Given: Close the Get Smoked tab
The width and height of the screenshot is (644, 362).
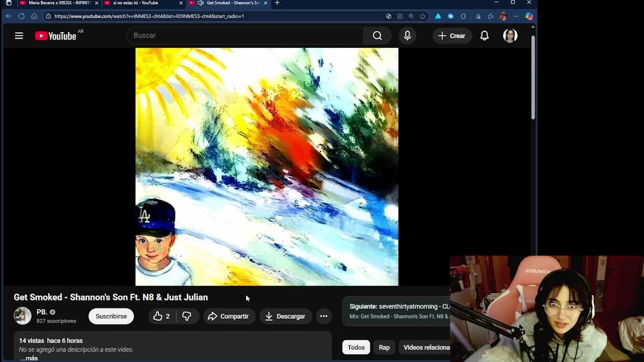Looking at the screenshot, I should pos(266,3).
